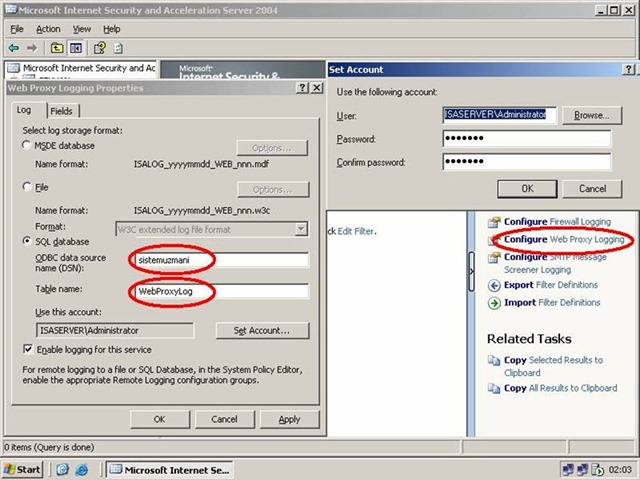Click the help button in Web Proxy Logging title bar
The height and width of the screenshot is (480, 640).
tap(302, 88)
